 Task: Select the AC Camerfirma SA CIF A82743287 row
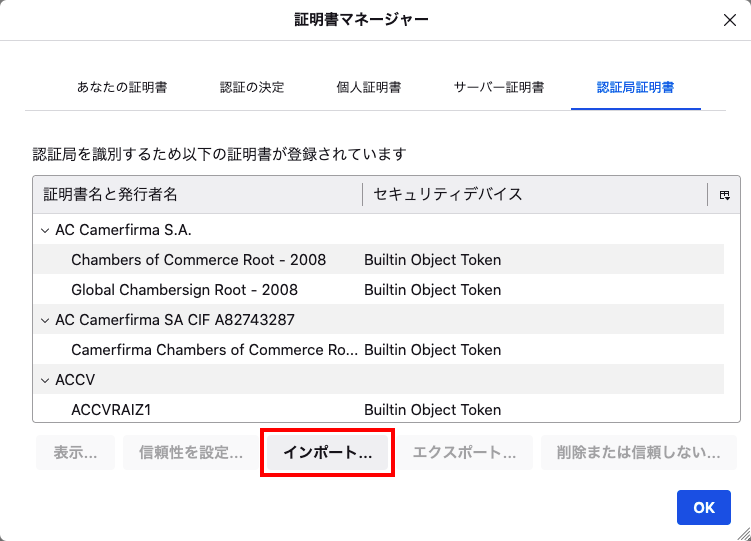pos(379,319)
